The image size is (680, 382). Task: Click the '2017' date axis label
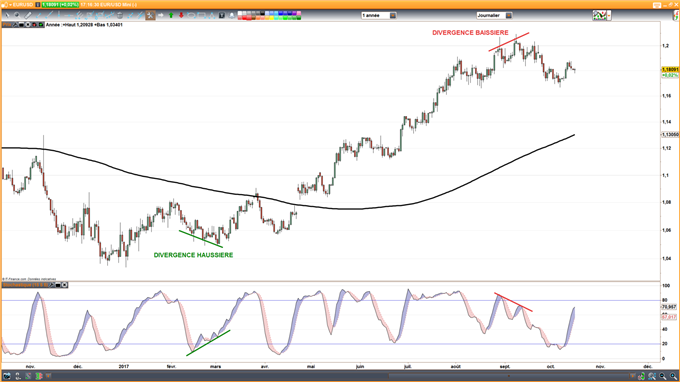pos(124,366)
